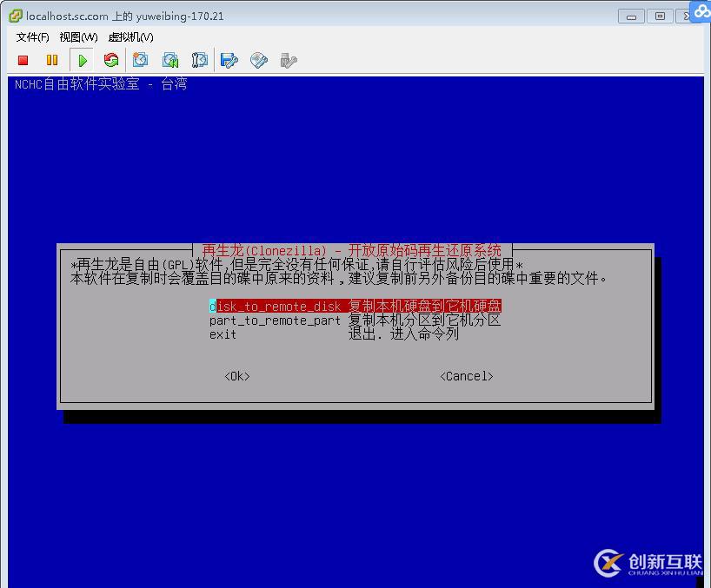
Task: Select the exit option to enter command line
Action: pos(223,334)
